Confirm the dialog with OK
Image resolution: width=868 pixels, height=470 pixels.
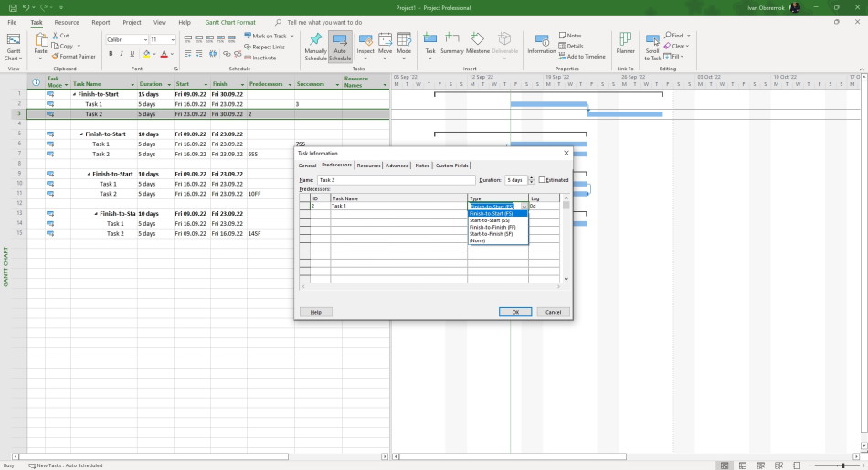[515, 312]
